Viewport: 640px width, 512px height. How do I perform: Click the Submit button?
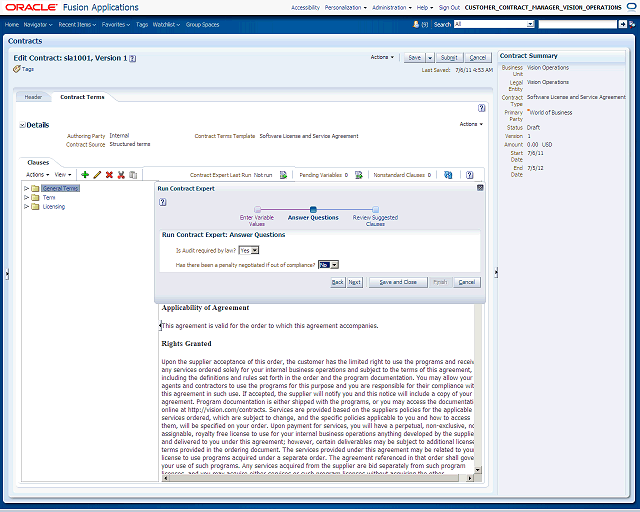pyautogui.click(x=449, y=58)
